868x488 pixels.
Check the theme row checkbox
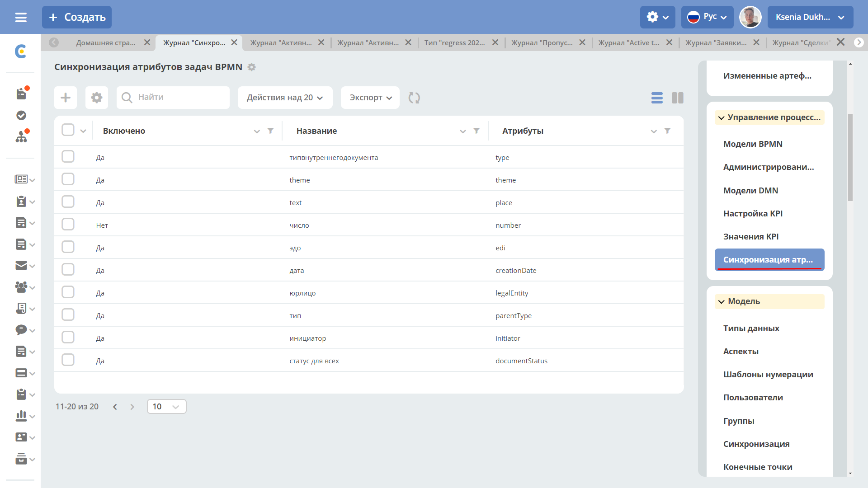click(68, 179)
